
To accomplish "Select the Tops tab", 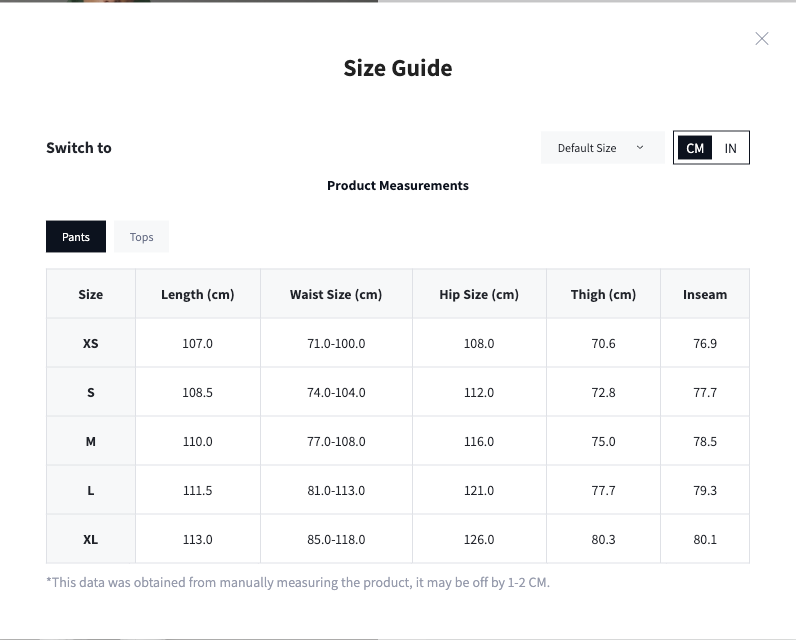I will [x=142, y=237].
